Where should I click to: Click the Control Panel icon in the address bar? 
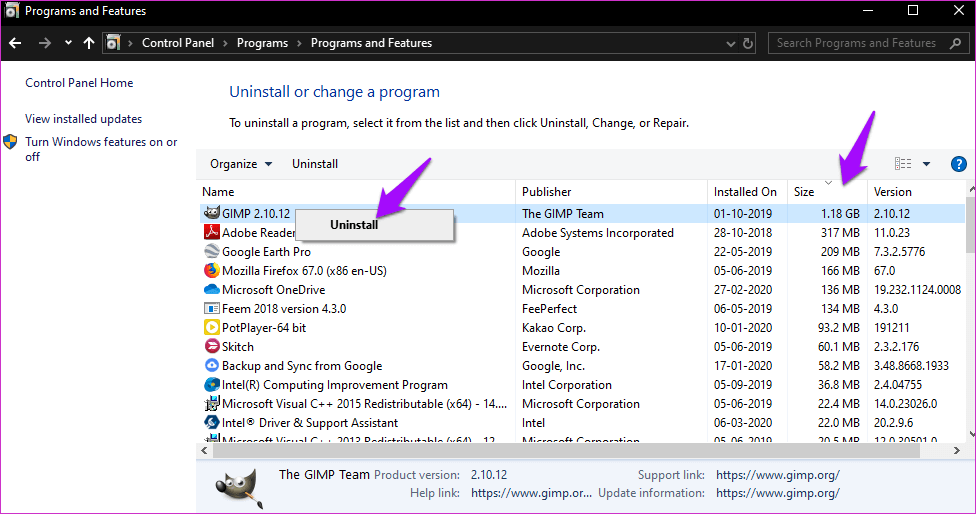pyautogui.click(x=113, y=43)
